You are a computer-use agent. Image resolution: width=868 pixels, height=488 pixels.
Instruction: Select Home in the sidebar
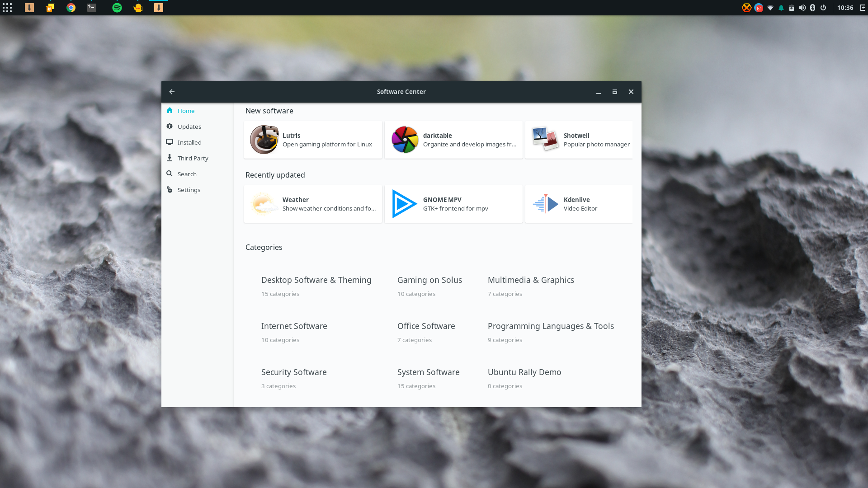(197, 111)
